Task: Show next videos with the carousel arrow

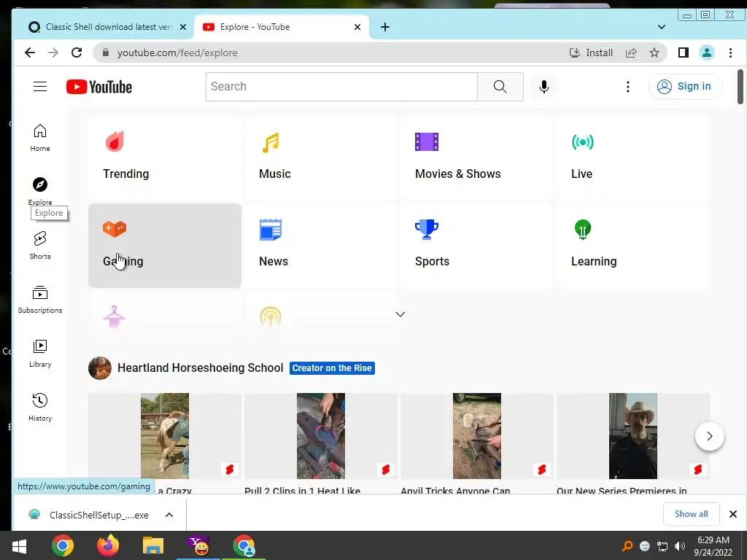Action: point(709,436)
